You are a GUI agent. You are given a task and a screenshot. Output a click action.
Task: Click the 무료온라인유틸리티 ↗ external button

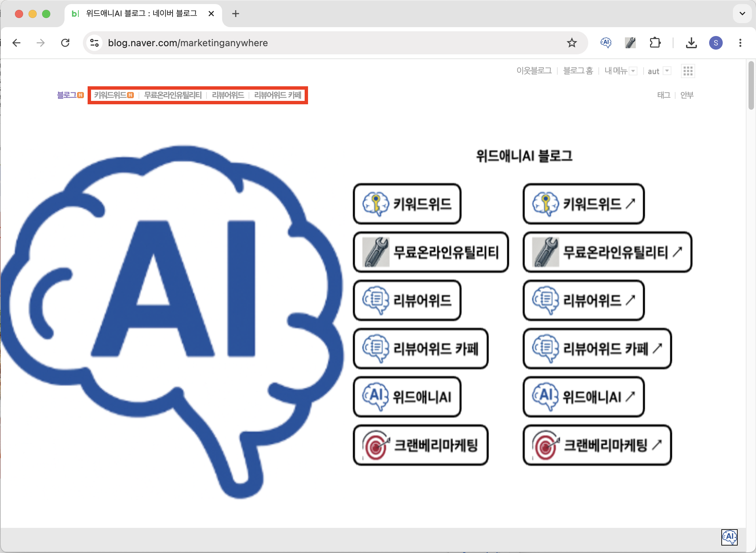tap(608, 252)
